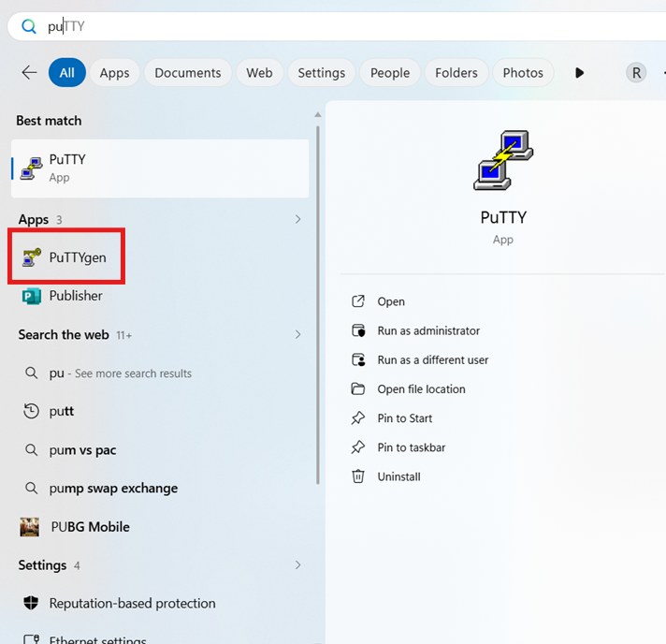Viewport: 666px width, 644px height.
Task: Click the large PuTTY icon in details pane
Action: click(x=503, y=160)
